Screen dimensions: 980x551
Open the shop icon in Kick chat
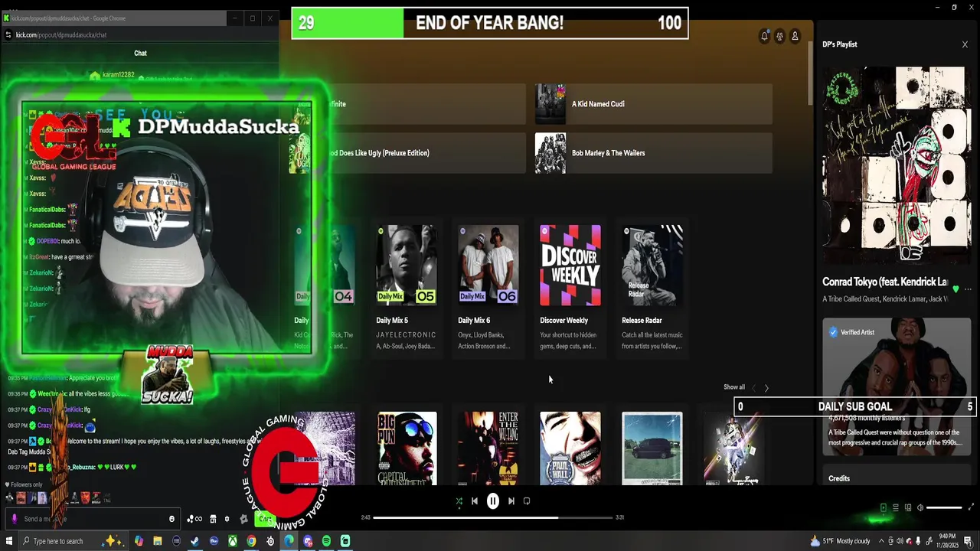click(x=214, y=519)
